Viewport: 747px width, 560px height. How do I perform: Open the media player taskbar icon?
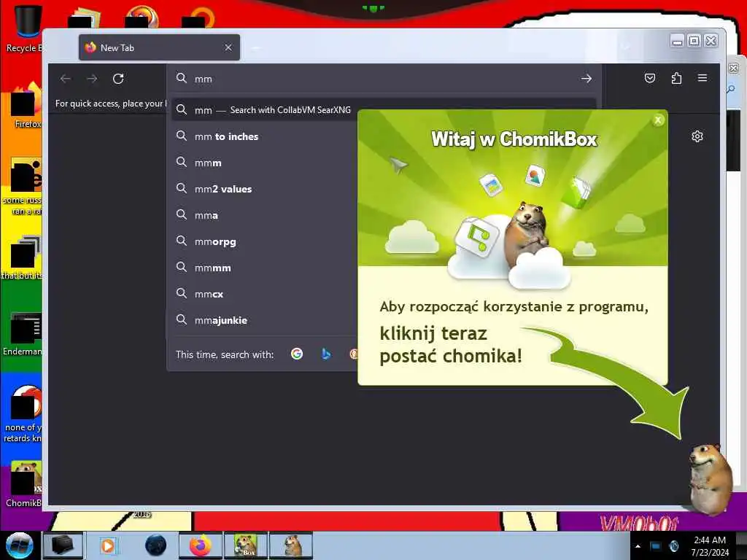[108, 545]
